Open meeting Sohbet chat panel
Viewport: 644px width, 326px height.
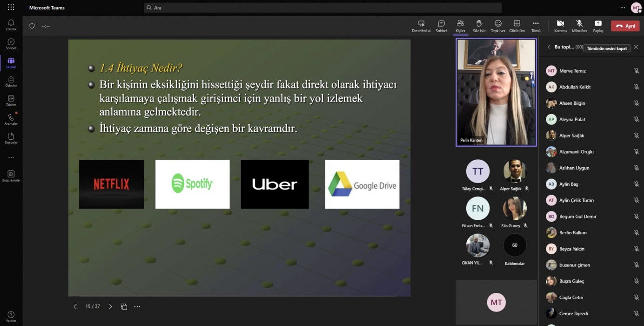click(x=442, y=26)
